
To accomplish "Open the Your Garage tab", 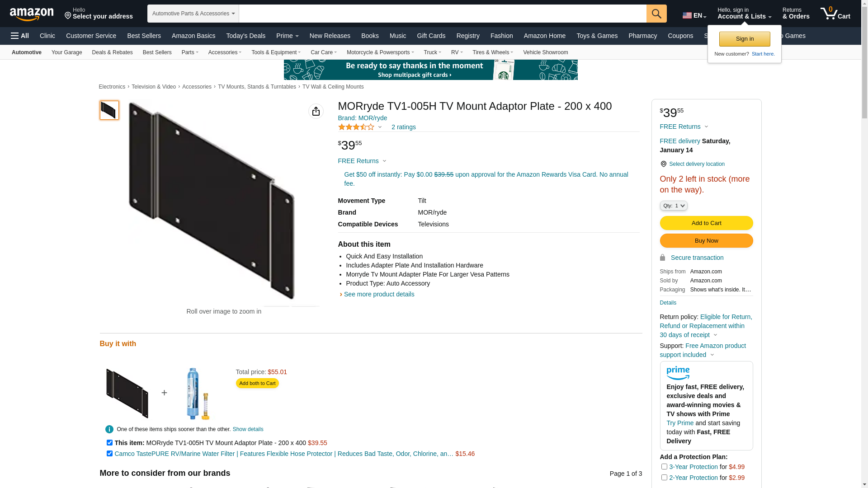I will [x=66, y=52].
